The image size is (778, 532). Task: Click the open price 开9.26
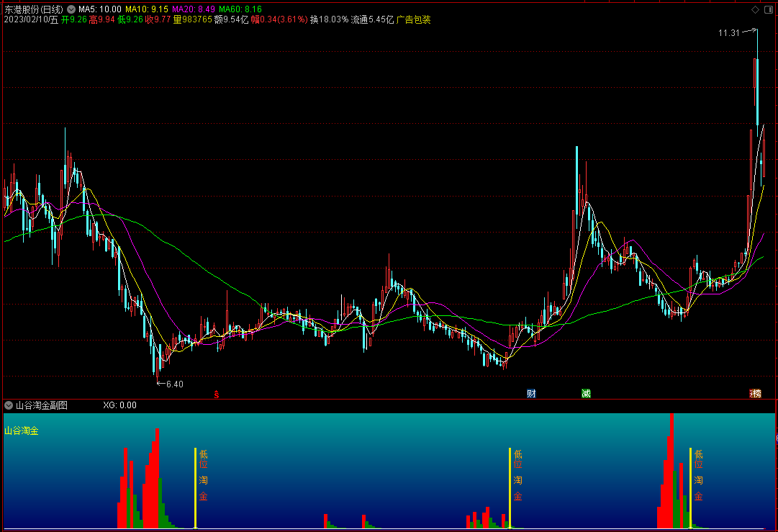point(74,20)
